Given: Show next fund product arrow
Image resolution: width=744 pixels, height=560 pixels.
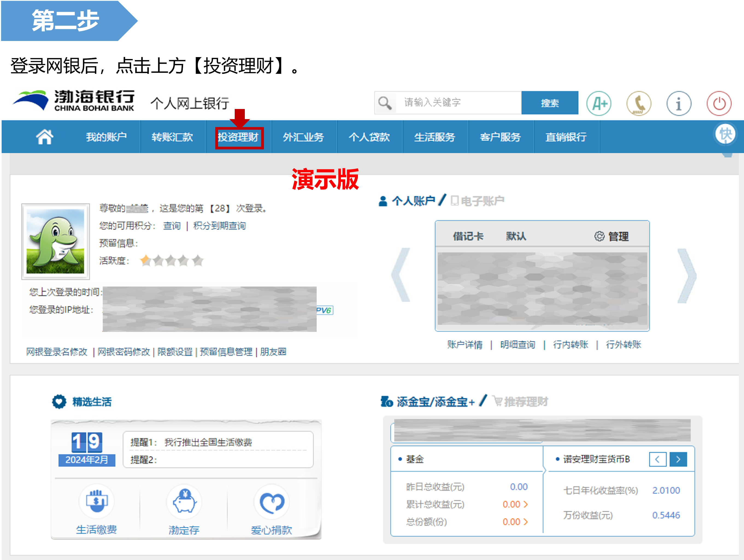Looking at the screenshot, I should point(678,459).
